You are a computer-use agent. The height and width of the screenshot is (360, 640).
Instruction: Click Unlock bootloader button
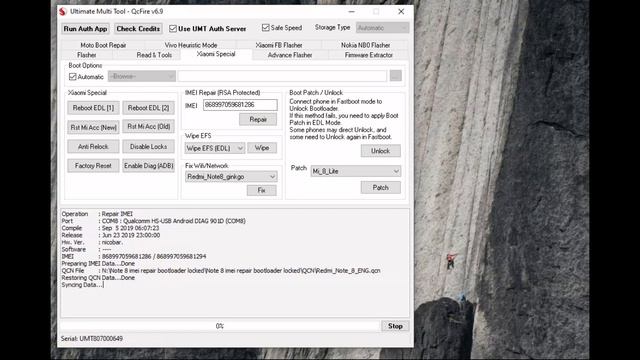(380, 151)
